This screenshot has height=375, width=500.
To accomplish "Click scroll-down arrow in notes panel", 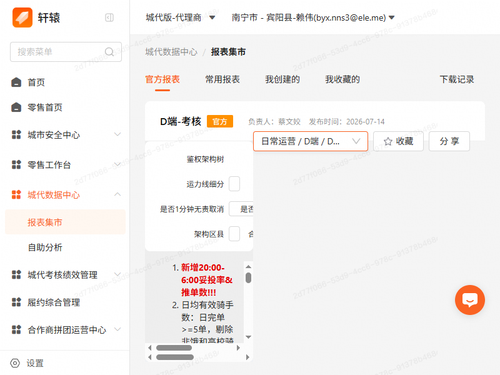I will 248,337.
